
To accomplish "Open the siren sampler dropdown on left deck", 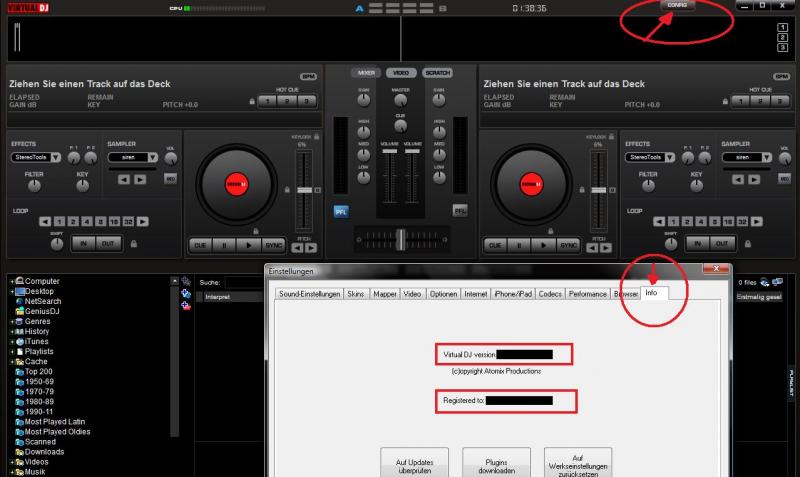I will click(x=153, y=157).
